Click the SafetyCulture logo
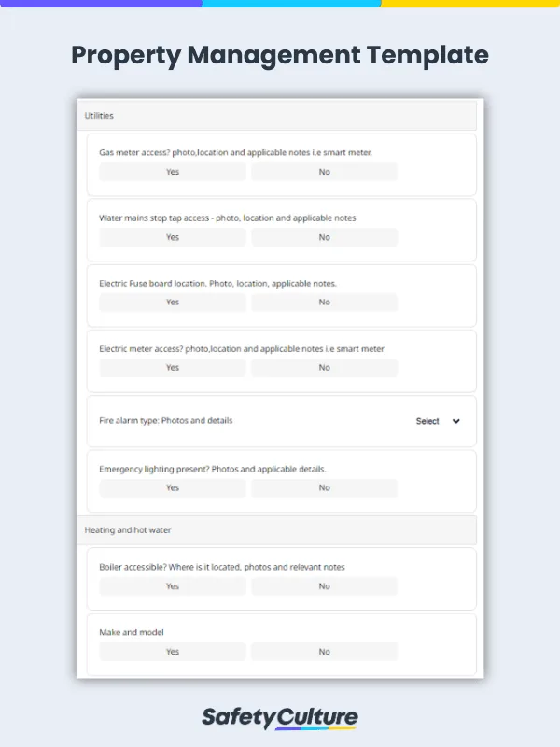Image resolution: width=560 pixels, height=747 pixels. [x=280, y=717]
